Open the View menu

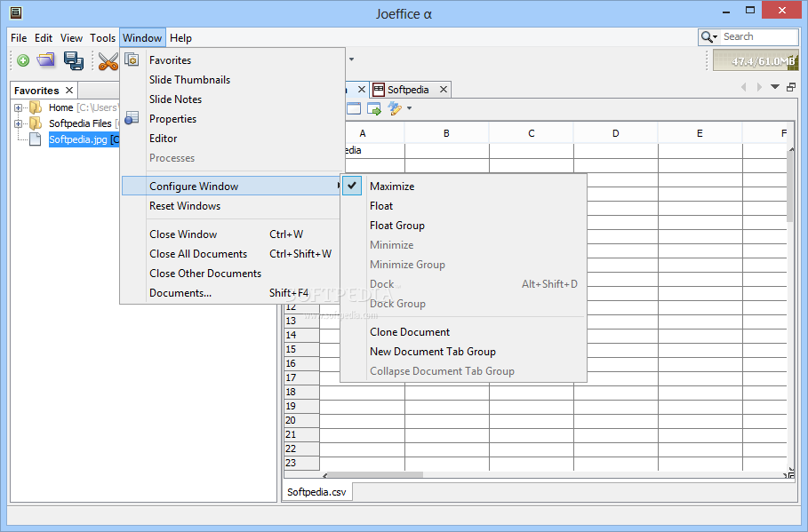(x=71, y=38)
